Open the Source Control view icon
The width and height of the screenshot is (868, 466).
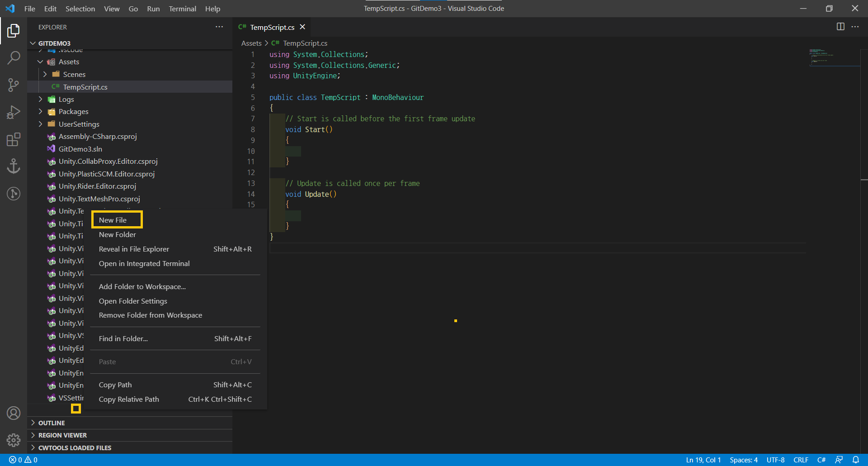click(x=14, y=85)
